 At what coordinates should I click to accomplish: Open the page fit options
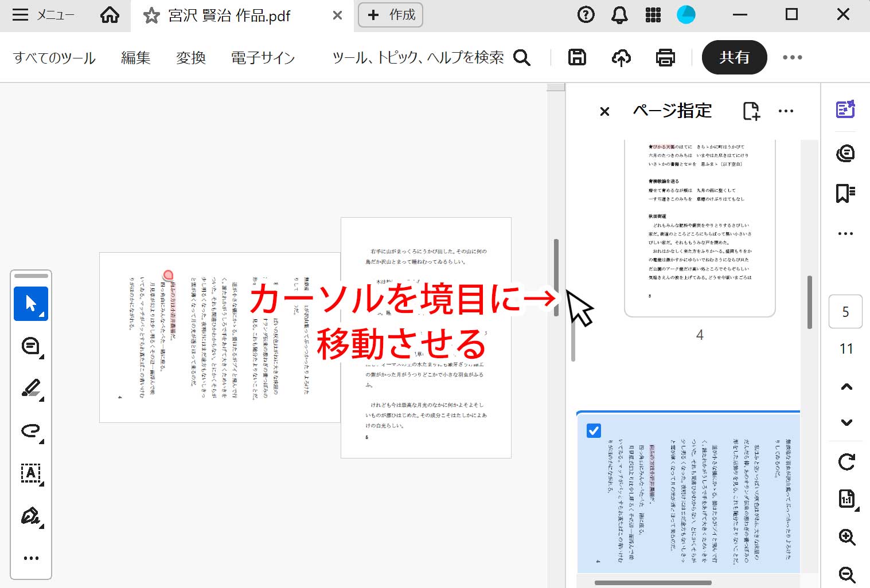pos(847,499)
